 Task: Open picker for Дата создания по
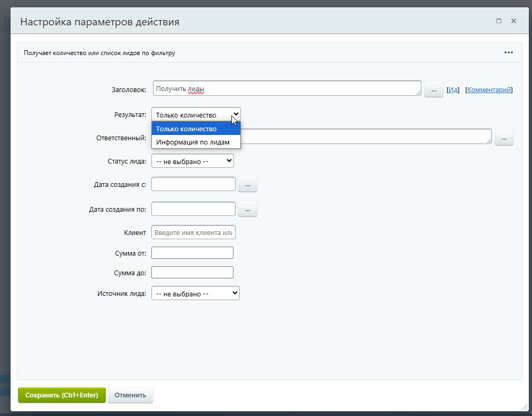point(247,209)
